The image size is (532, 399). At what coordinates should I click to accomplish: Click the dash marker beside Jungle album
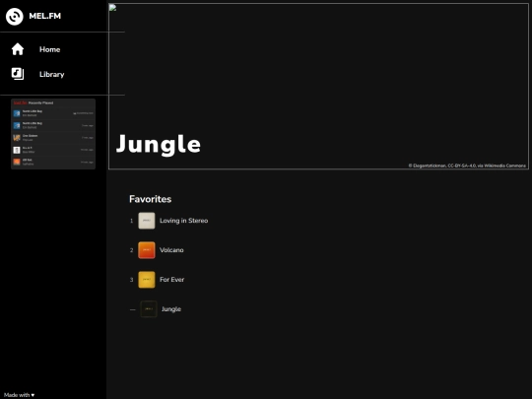[133, 309]
